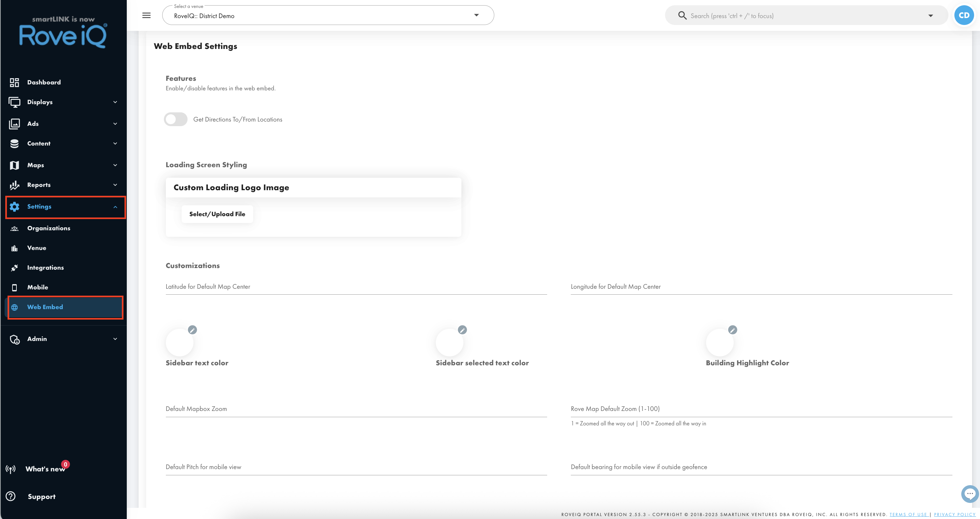Viewport: 980px width, 519px height.
Task: Edit Building Highlight Color pencil icon
Action: click(x=733, y=330)
